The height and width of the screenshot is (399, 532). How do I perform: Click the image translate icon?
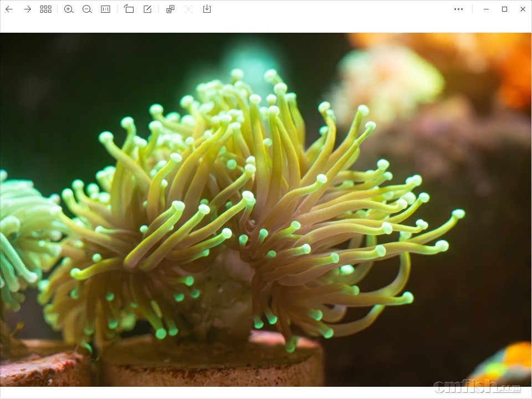171,9
